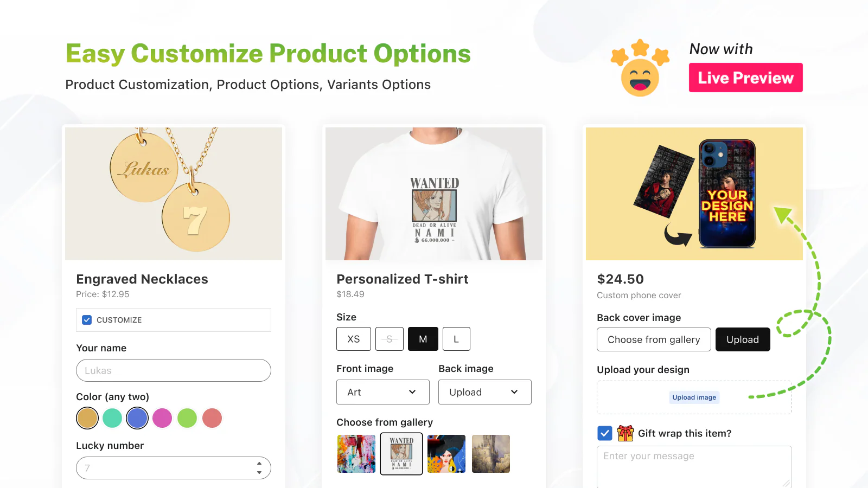Switch to the black Upload tab
The image size is (868, 488).
[743, 339]
